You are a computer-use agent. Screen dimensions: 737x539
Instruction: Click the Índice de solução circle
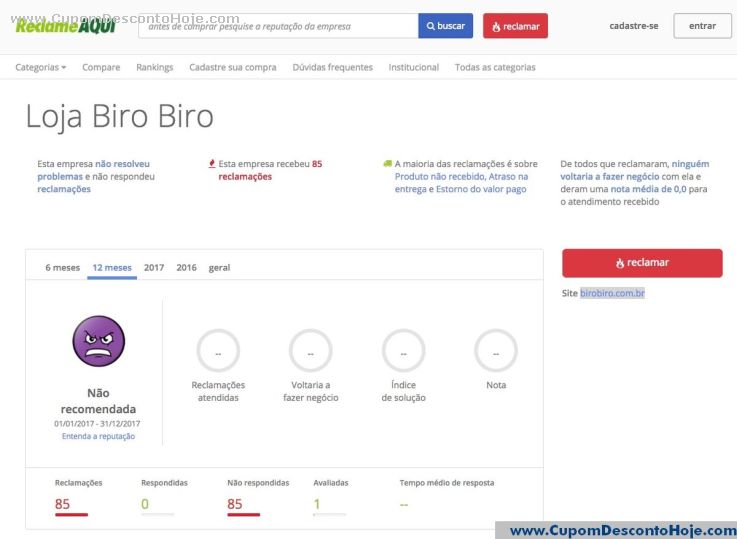[x=403, y=351]
